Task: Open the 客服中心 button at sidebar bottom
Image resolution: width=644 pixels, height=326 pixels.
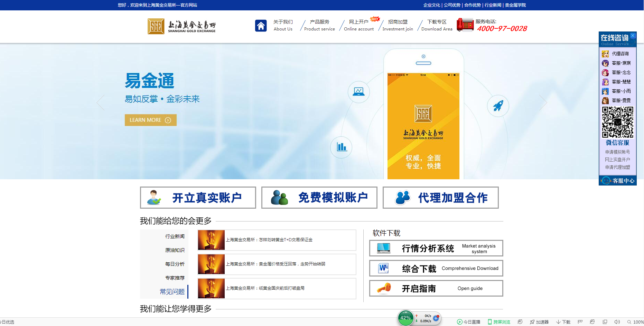Action: pos(618,181)
